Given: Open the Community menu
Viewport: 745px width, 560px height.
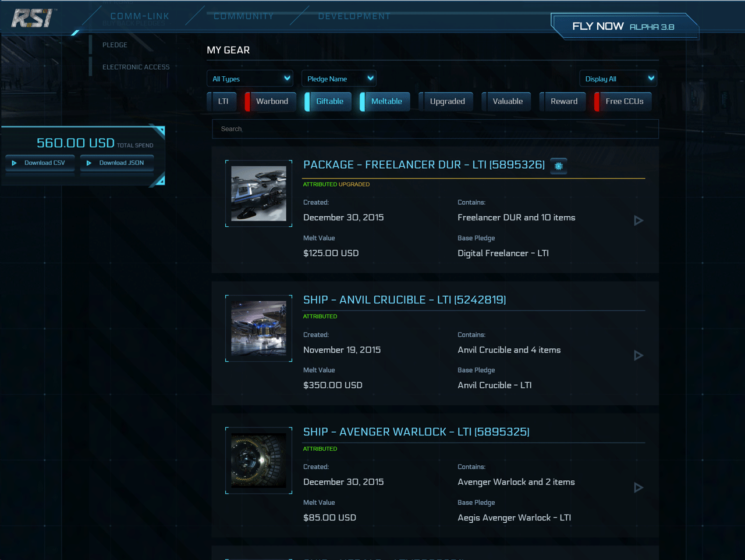Looking at the screenshot, I should [243, 16].
